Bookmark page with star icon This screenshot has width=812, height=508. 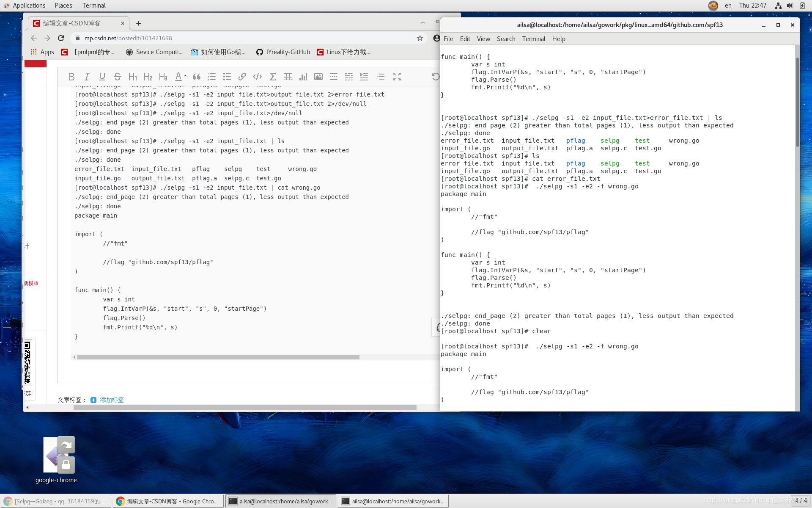(420, 38)
